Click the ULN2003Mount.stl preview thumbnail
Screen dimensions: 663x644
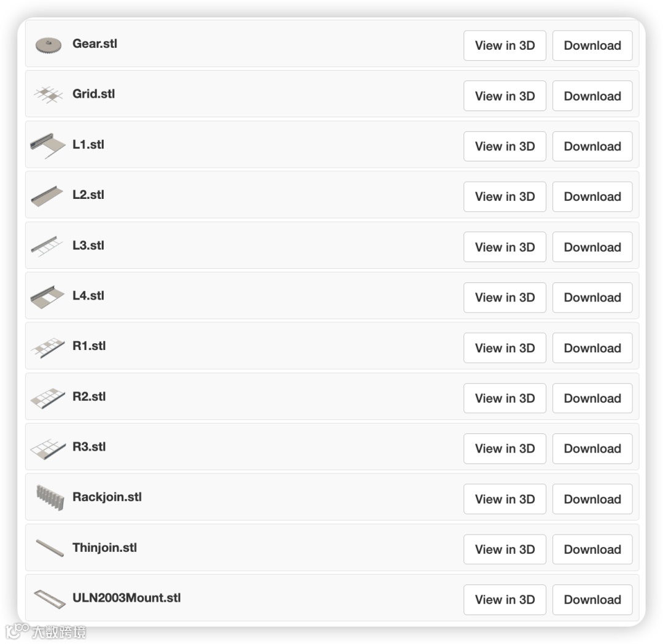click(x=49, y=599)
